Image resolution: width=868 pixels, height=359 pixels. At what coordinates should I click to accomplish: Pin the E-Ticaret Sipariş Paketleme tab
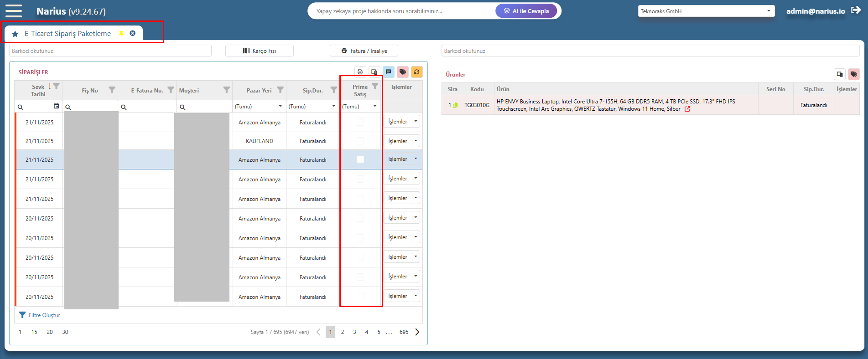click(121, 33)
